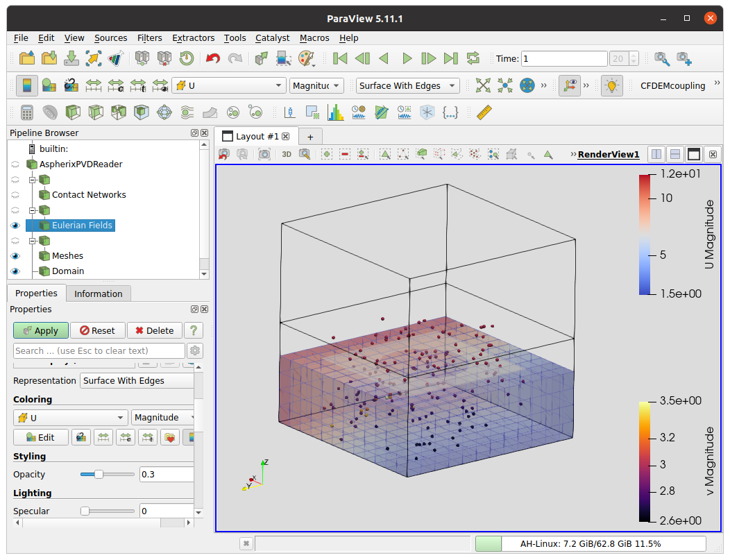
Task: Show AspherixPVDReader via eye icon
Action: click(x=15, y=164)
